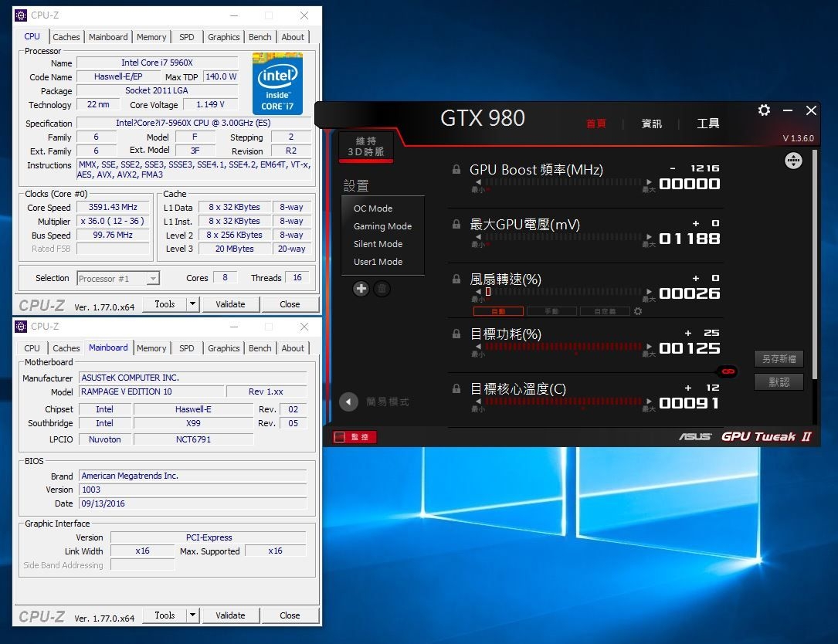The height and width of the screenshot is (644, 838).
Task: Open fan curve settings gear
Action: [638, 311]
